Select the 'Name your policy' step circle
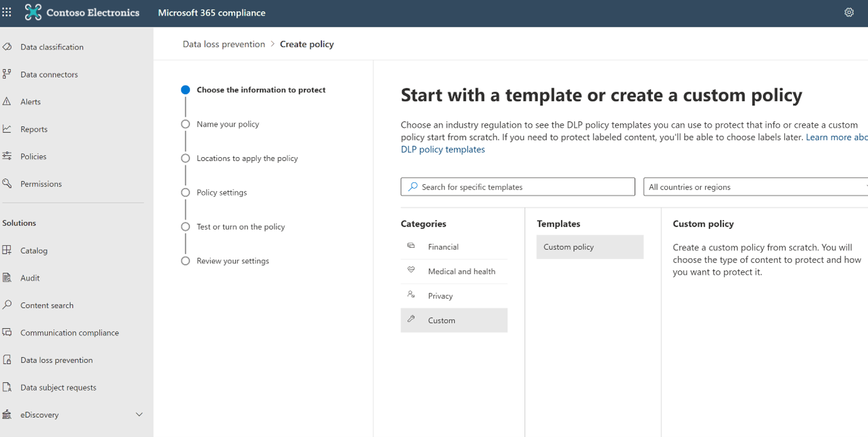This screenshot has width=868, height=437. pyautogui.click(x=185, y=124)
